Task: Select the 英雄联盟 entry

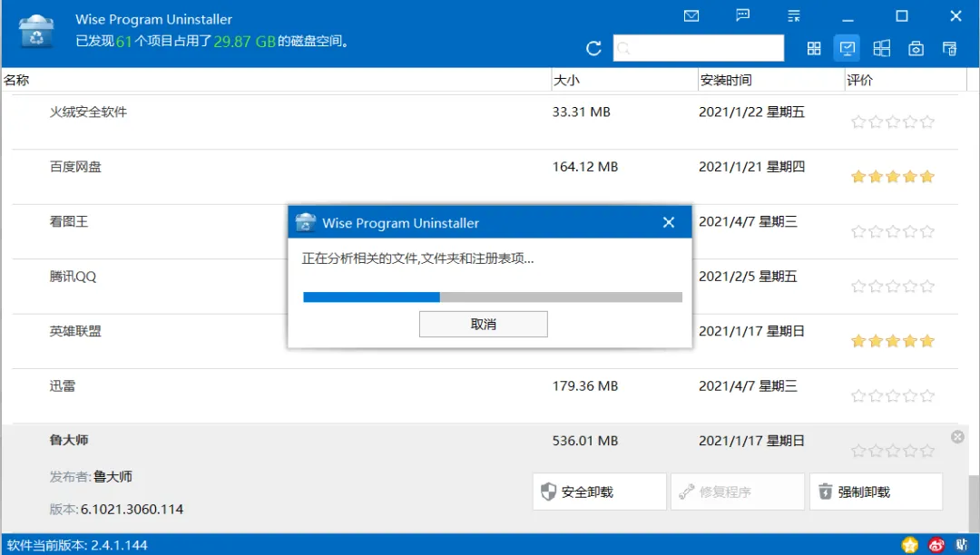Action: point(75,331)
